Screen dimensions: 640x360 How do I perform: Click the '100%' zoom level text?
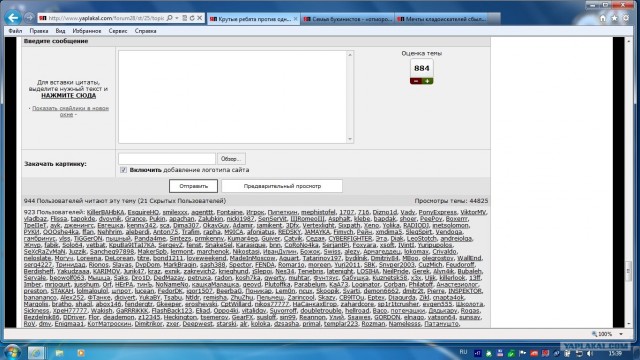[605, 334]
